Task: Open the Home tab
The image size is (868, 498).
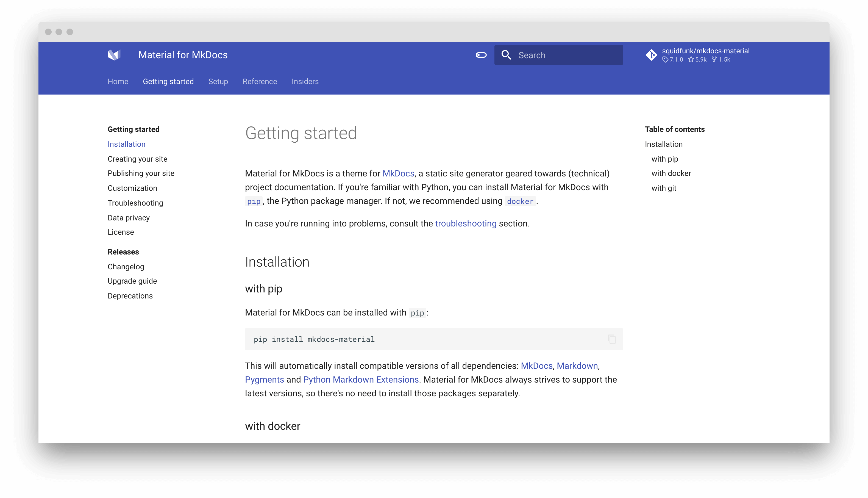Action: pyautogui.click(x=118, y=81)
